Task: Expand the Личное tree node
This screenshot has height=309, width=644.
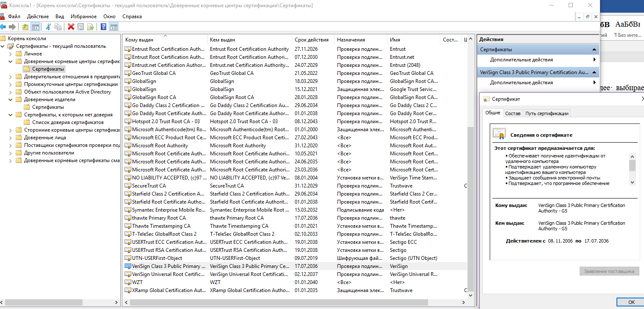Action: (x=11, y=54)
